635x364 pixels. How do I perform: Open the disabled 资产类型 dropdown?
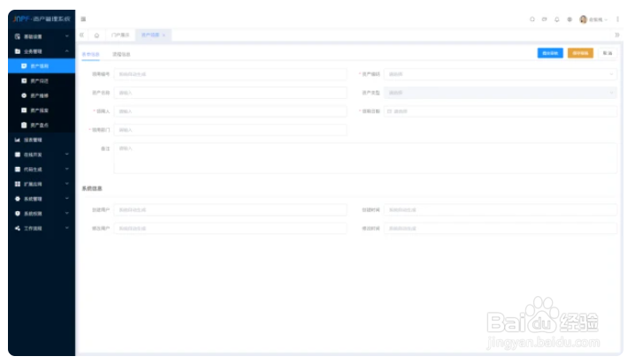501,93
